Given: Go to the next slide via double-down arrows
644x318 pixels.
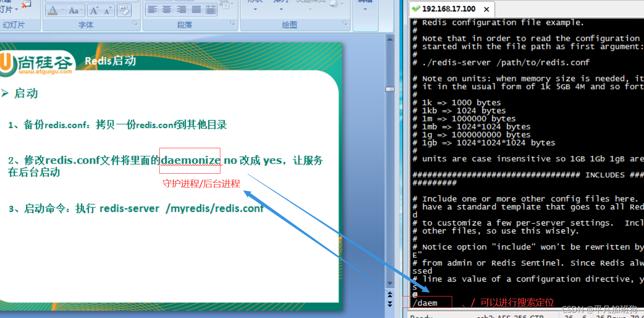Looking at the screenshot, I should (389, 303).
